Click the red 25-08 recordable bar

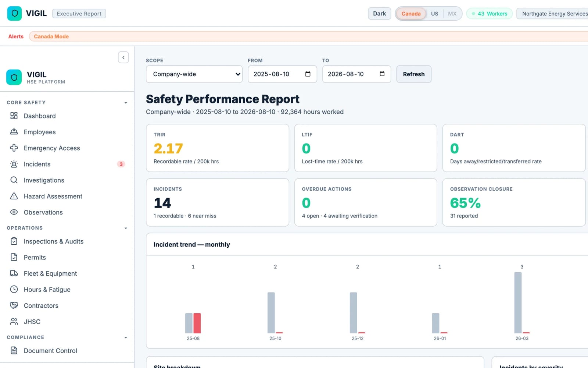pyautogui.click(x=197, y=323)
